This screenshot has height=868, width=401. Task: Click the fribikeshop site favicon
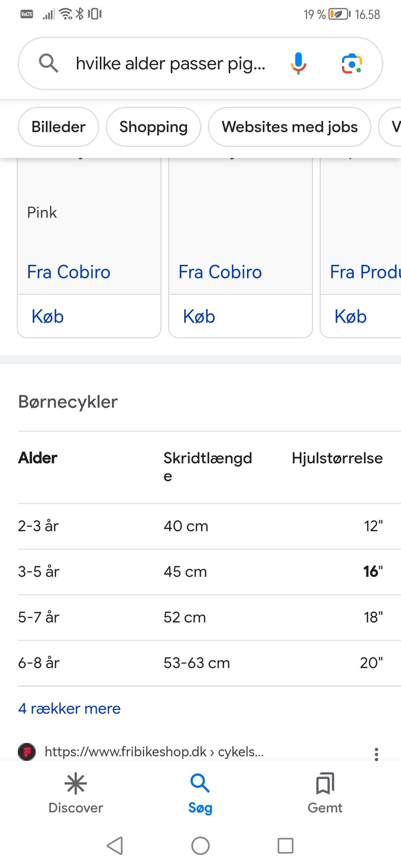tap(27, 752)
